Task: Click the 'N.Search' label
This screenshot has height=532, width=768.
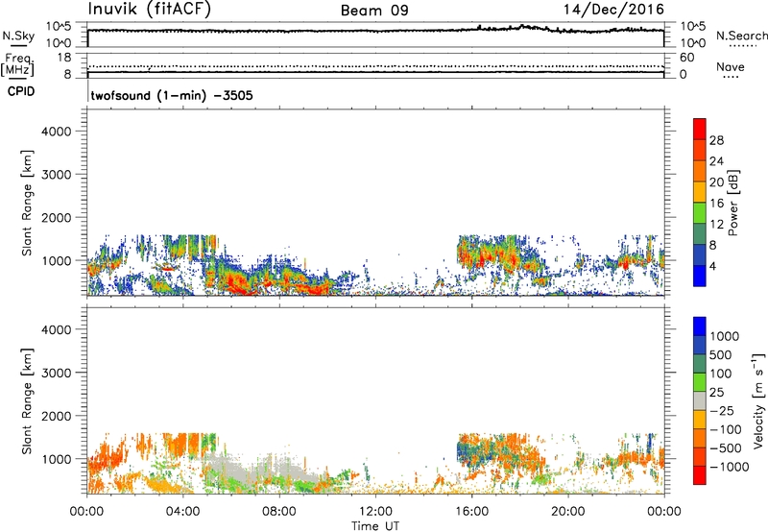Action: point(742,36)
